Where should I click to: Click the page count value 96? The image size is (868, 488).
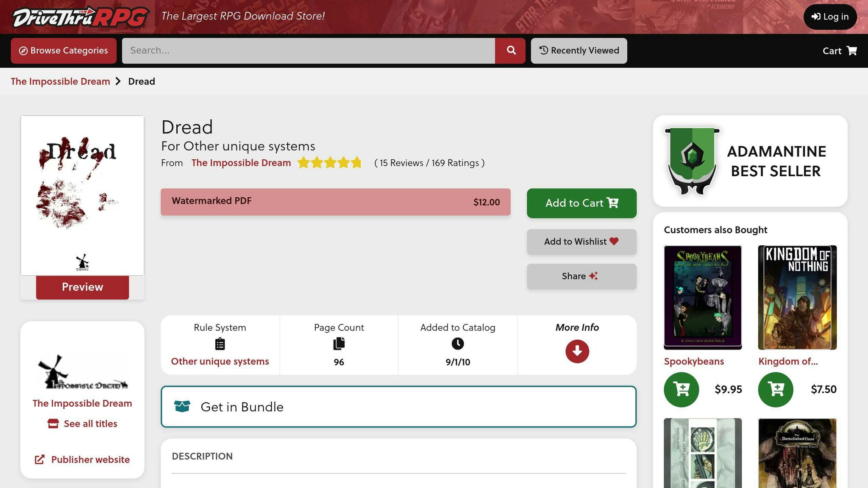coord(339,362)
